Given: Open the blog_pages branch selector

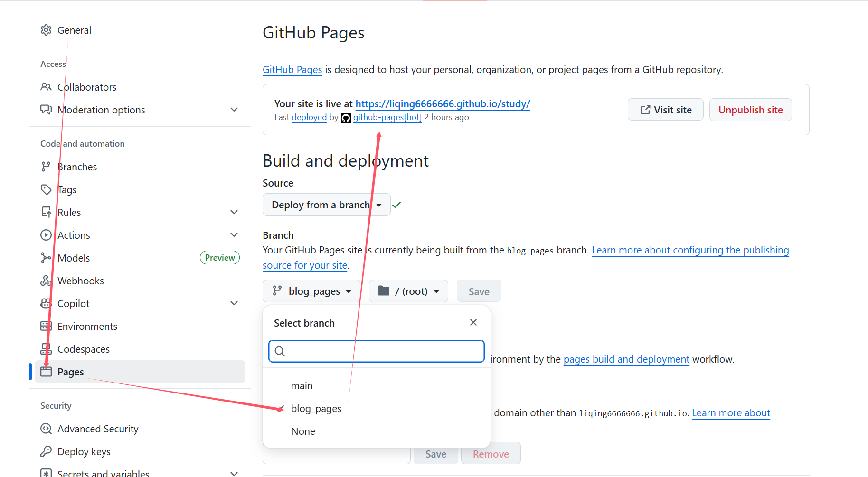Looking at the screenshot, I should 311,291.
